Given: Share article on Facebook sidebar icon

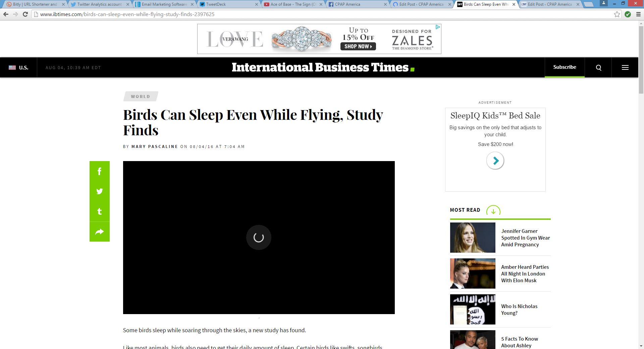Looking at the screenshot, I should (99, 171).
